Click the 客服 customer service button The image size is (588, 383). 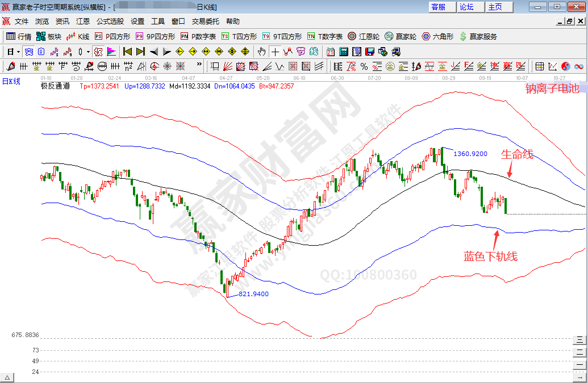click(439, 7)
